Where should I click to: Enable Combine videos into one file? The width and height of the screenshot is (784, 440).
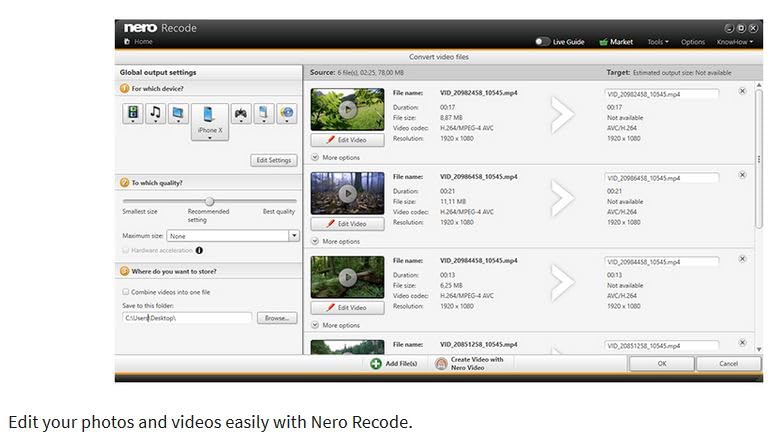126,292
